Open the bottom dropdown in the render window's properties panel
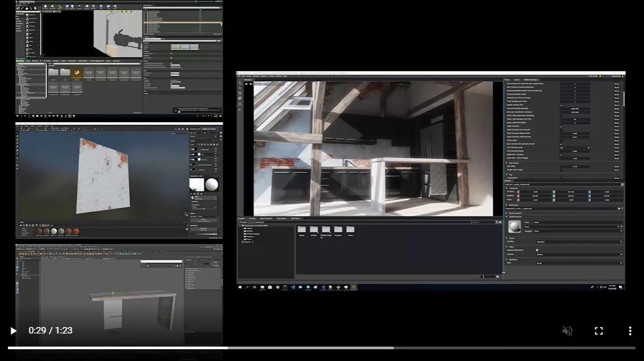The image size is (644, 361). click(x=579, y=263)
